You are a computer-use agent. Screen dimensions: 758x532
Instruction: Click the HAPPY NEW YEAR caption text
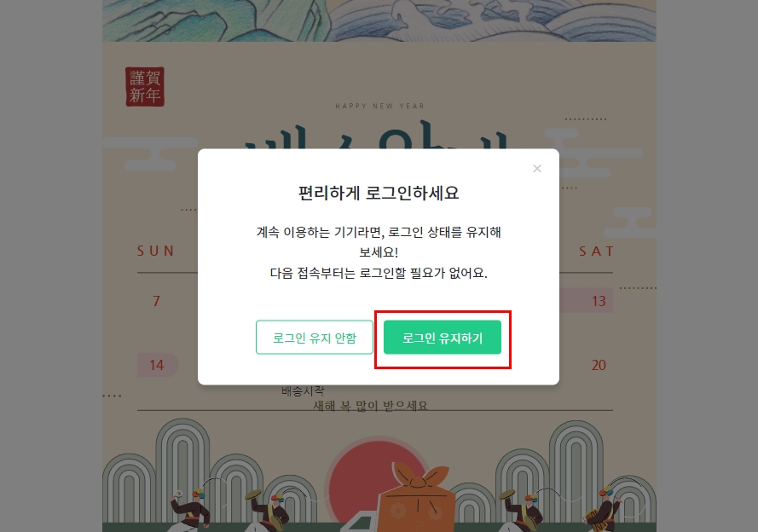380,106
